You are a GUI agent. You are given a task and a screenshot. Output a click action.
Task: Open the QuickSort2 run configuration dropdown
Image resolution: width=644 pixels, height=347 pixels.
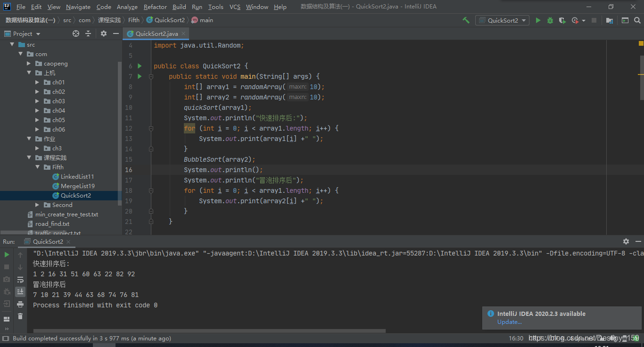[x=502, y=20]
